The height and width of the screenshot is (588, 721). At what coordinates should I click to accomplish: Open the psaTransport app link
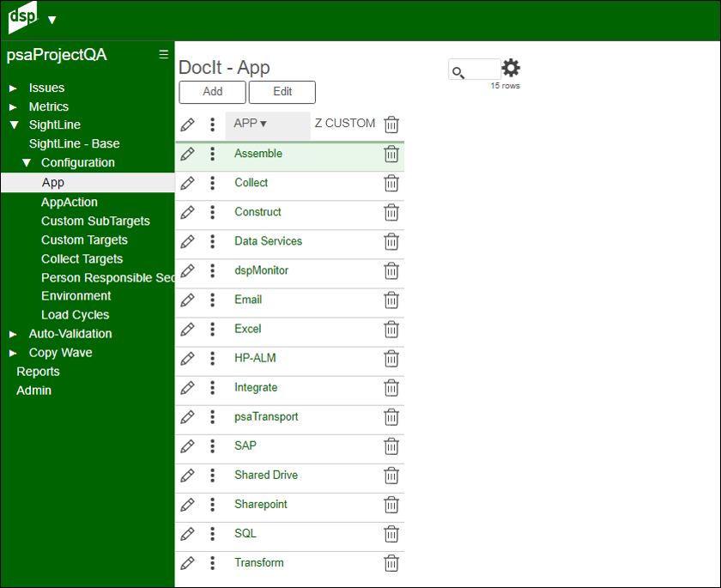(x=266, y=417)
